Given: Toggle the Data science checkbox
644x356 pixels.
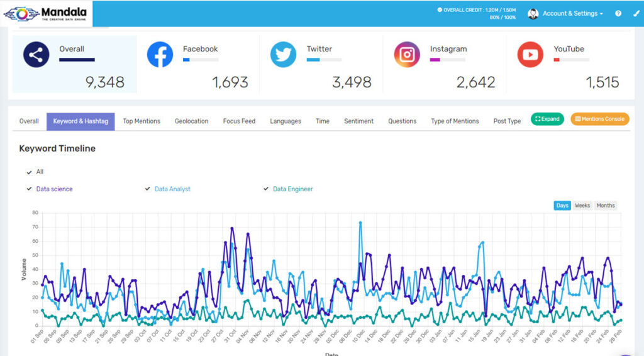Looking at the screenshot, I should 29,189.
